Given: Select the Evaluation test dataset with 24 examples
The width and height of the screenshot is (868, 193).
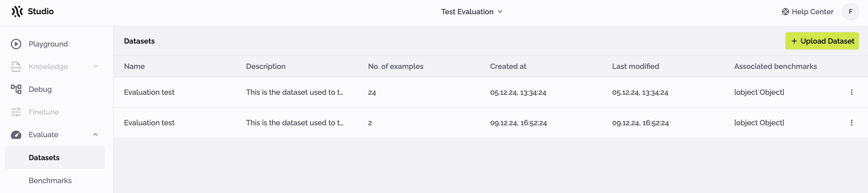Looking at the screenshot, I should coord(149,92).
